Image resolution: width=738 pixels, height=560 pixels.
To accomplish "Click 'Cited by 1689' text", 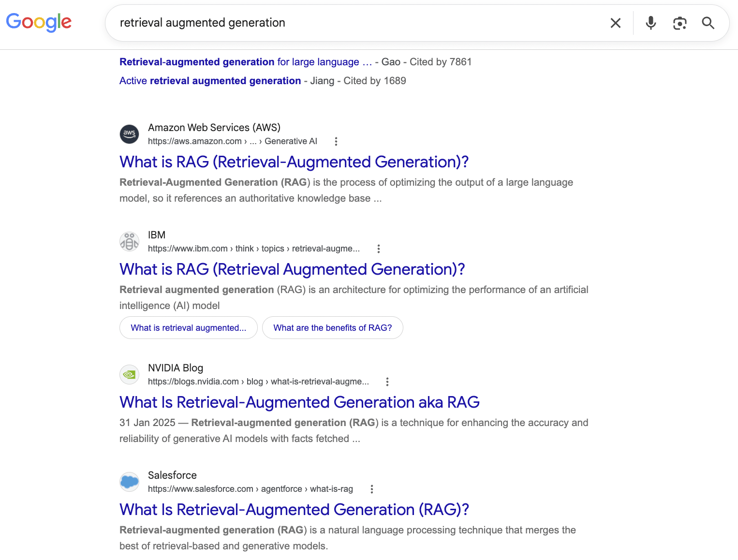I will (x=375, y=81).
